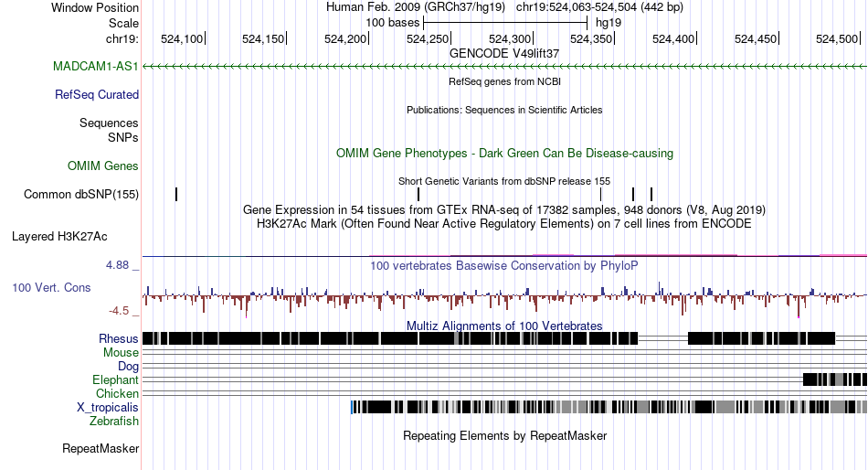The width and height of the screenshot is (868, 470).
Task: Click the 100 Vert. Cons track label
Action: coord(51,288)
